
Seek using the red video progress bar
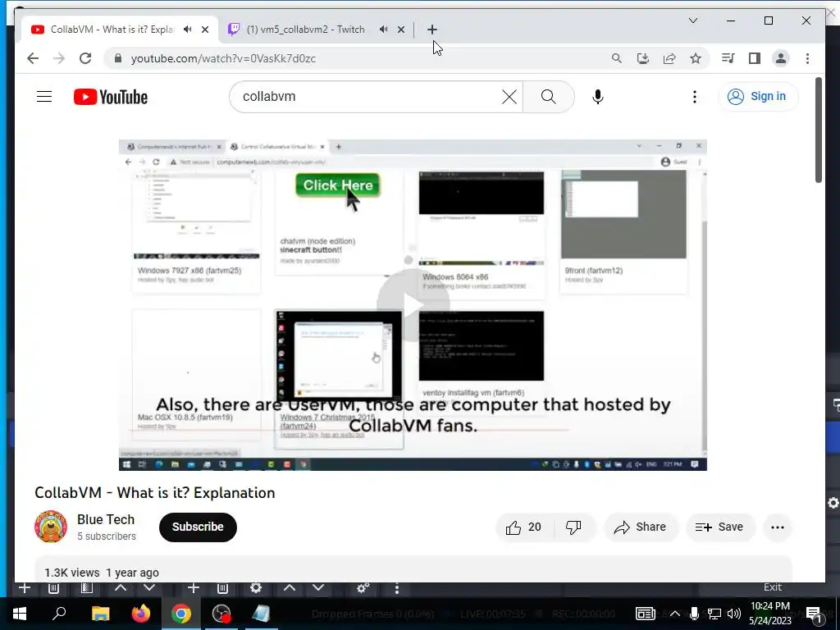click(x=348, y=430)
